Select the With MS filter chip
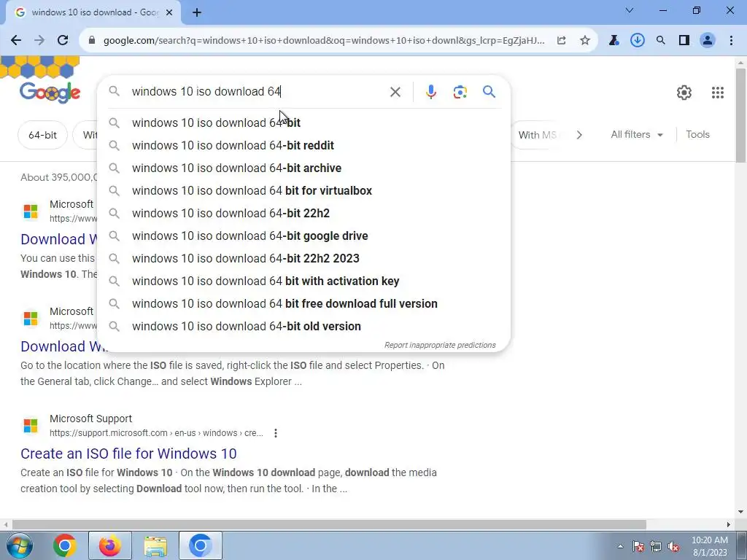Image resolution: width=747 pixels, height=560 pixels. 537,135
